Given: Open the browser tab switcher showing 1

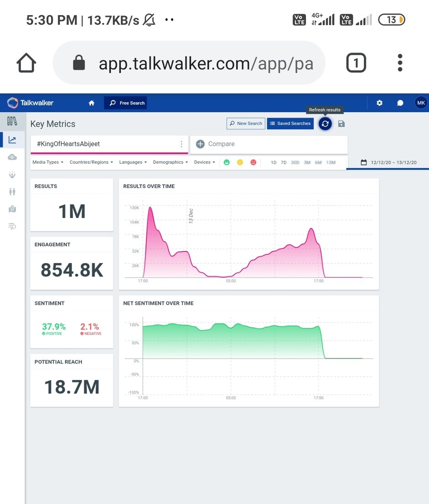Looking at the screenshot, I should tap(356, 62).
